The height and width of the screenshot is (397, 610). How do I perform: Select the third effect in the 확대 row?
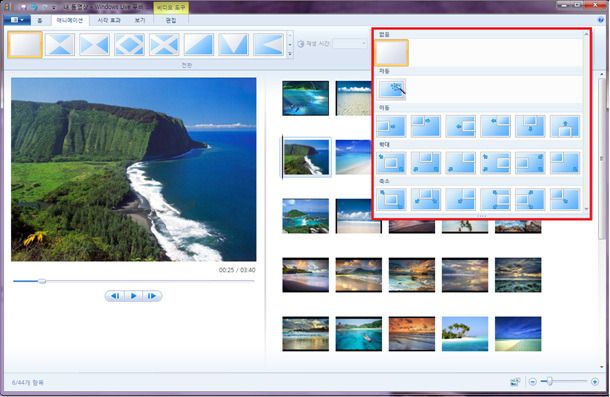(461, 163)
